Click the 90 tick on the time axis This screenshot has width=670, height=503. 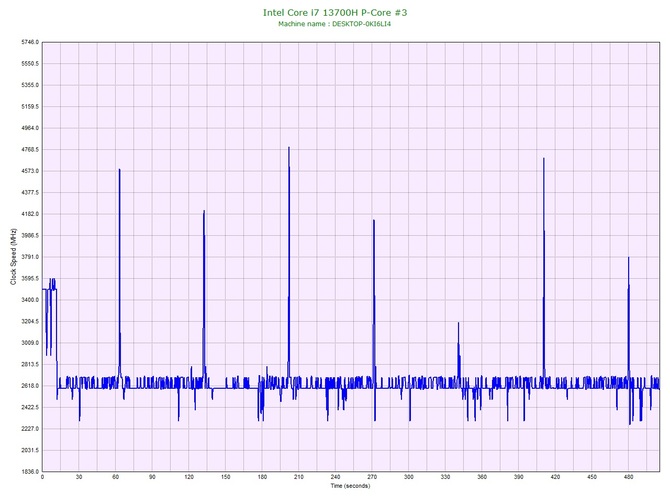[152, 477]
